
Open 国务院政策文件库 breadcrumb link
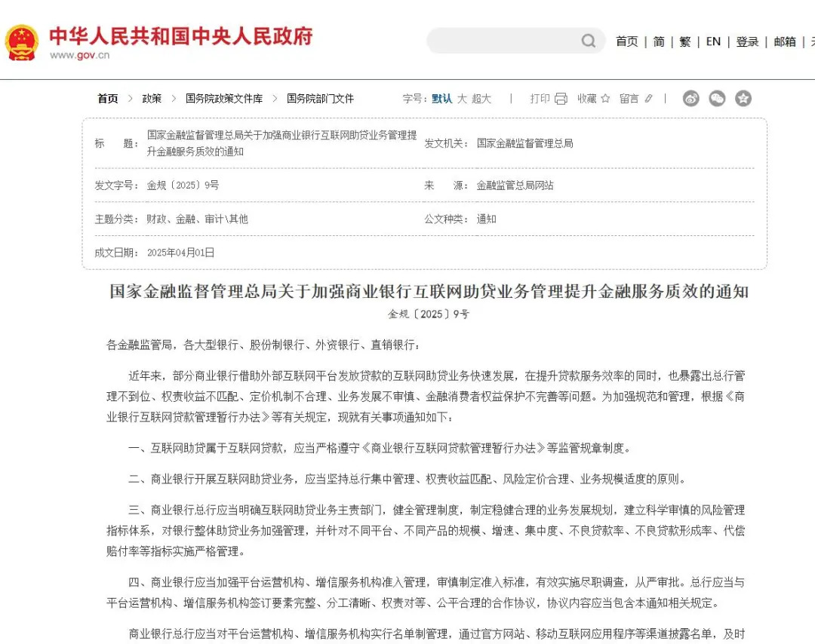pos(224,99)
